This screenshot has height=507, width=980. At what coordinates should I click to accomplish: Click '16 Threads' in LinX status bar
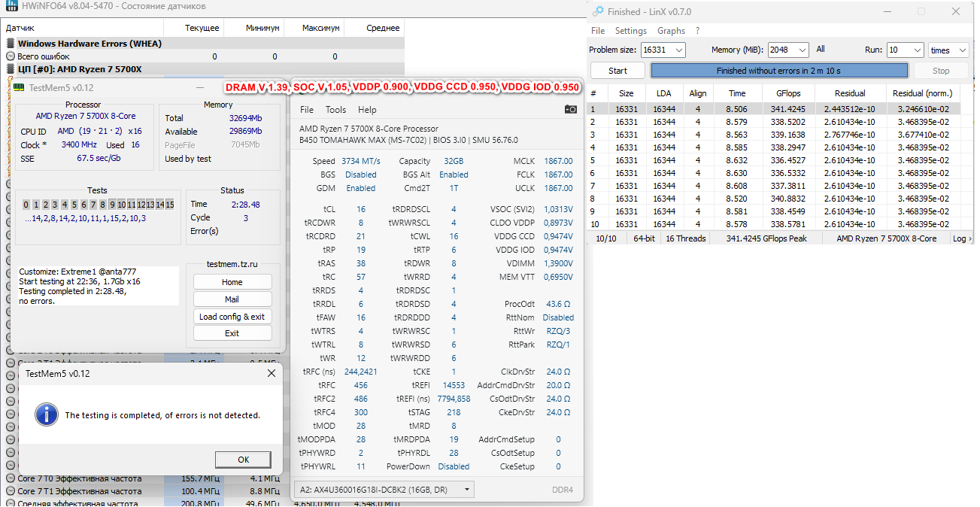686,238
